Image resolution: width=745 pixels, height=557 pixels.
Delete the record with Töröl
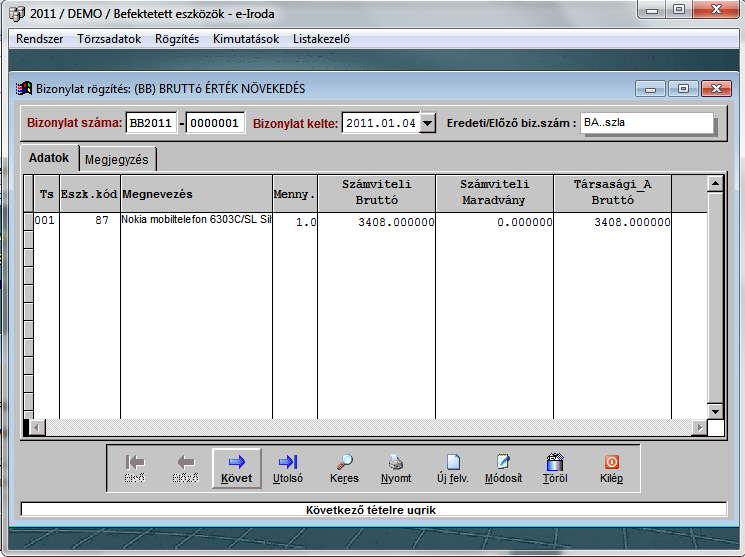[x=555, y=468]
